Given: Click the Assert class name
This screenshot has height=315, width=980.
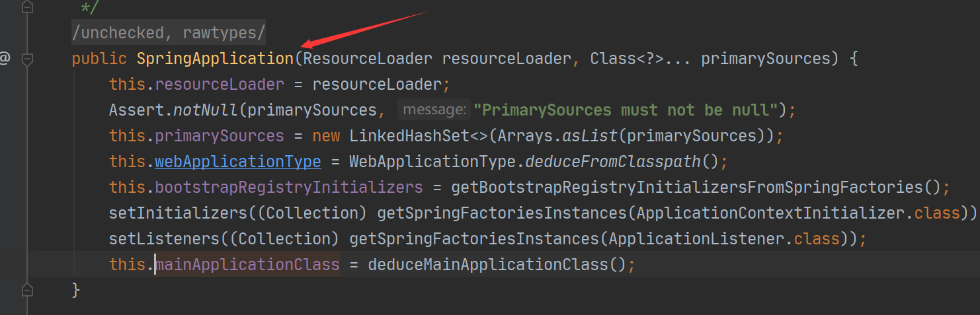Looking at the screenshot, I should point(137,110).
